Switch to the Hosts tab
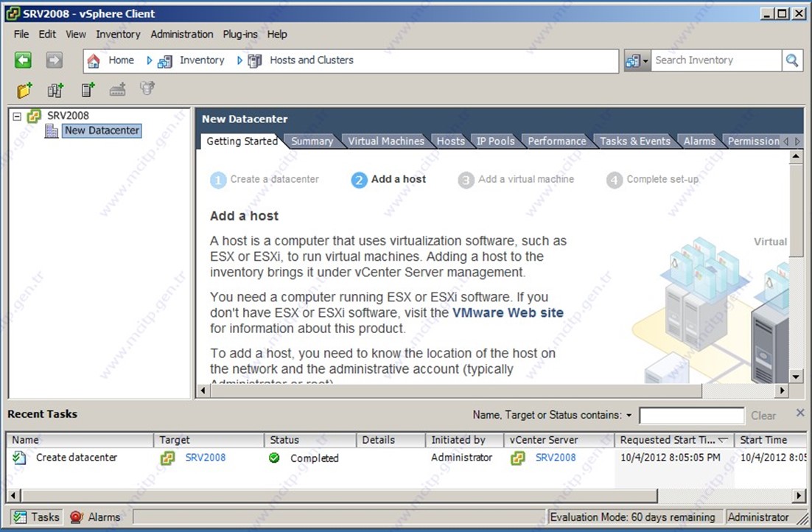The image size is (812, 532). coord(450,141)
